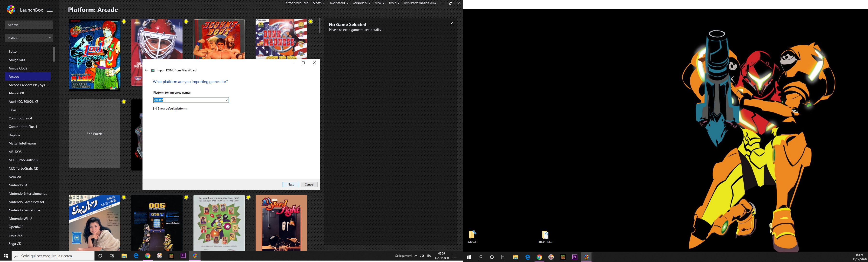Focus the Windows taskbar search box

(x=53, y=256)
